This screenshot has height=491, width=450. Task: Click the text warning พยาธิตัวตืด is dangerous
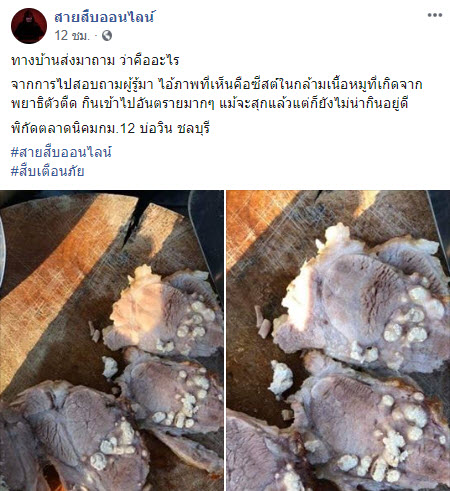tap(112, 104)
